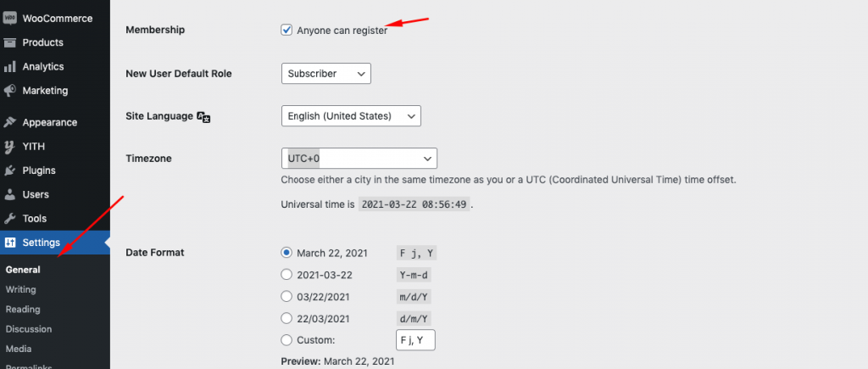Select the Custom date format radio

click(x=287, y=340)
